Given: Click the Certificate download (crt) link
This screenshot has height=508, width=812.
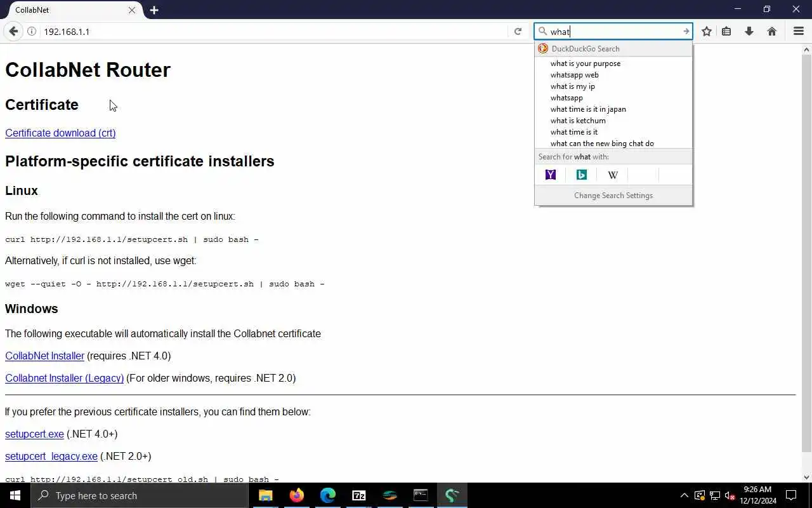Looking at the screenshot, I should 60,133.
